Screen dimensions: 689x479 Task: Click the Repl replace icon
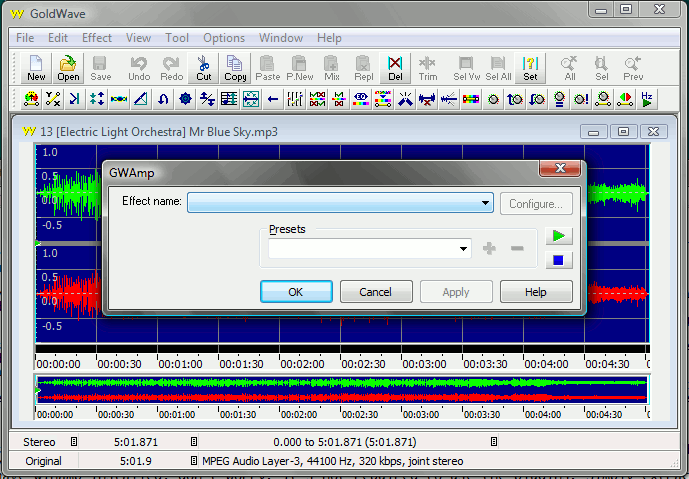(363, 68)
